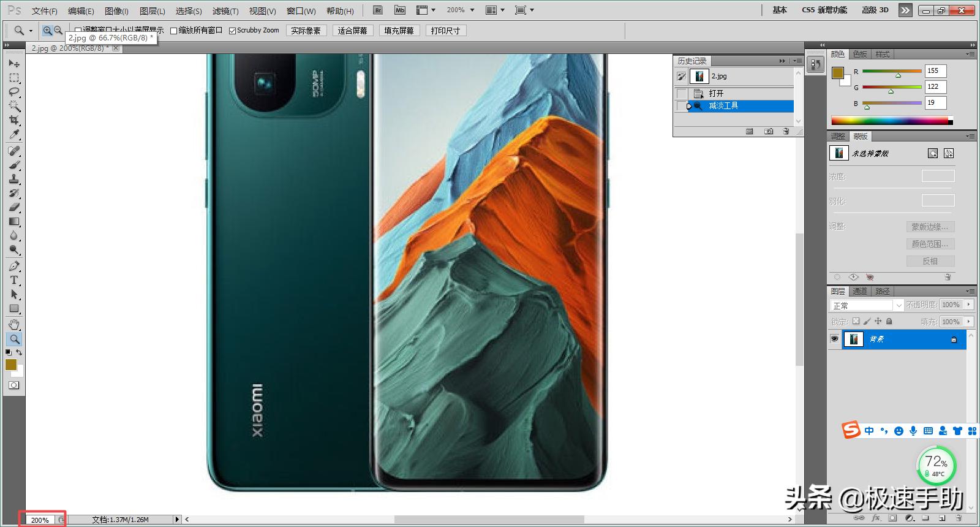Image resolution: width=980 pixels, height=527 pixels.
Task: Select the Lasso tool
Action: click(x=14, y=92)
